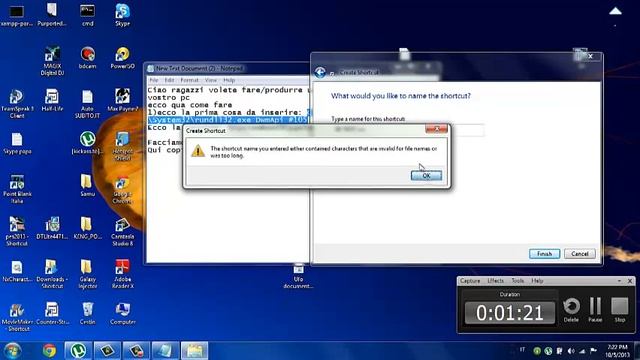Screen dimensions: 640x360
Task: Open the recorder's Help menu
Action: [537, 281]
